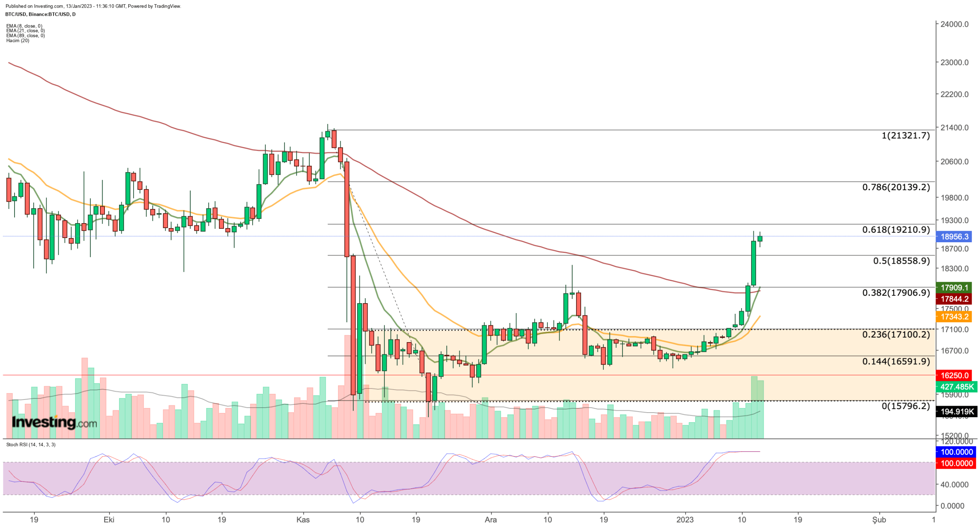Select the EMA (21, close, 0) legend entry
Viewport: 980px width, 527px height.
click(x=25, y=31)
